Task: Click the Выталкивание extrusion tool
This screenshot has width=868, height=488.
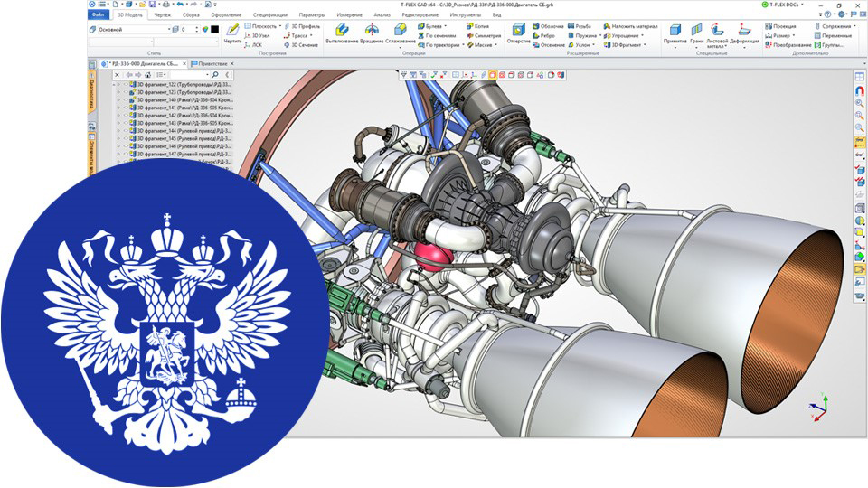Action: (342, 33)
